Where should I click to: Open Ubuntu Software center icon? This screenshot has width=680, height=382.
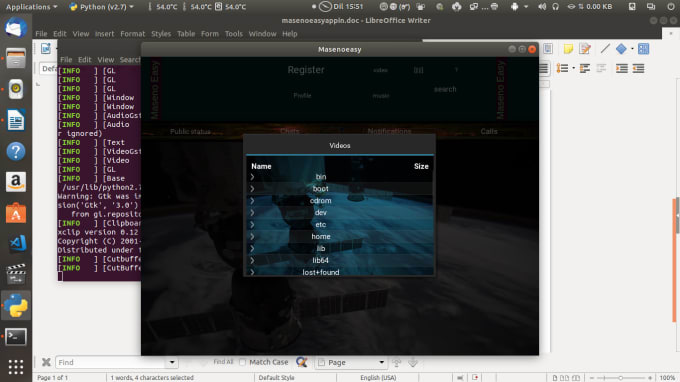(x=16, y=212)
